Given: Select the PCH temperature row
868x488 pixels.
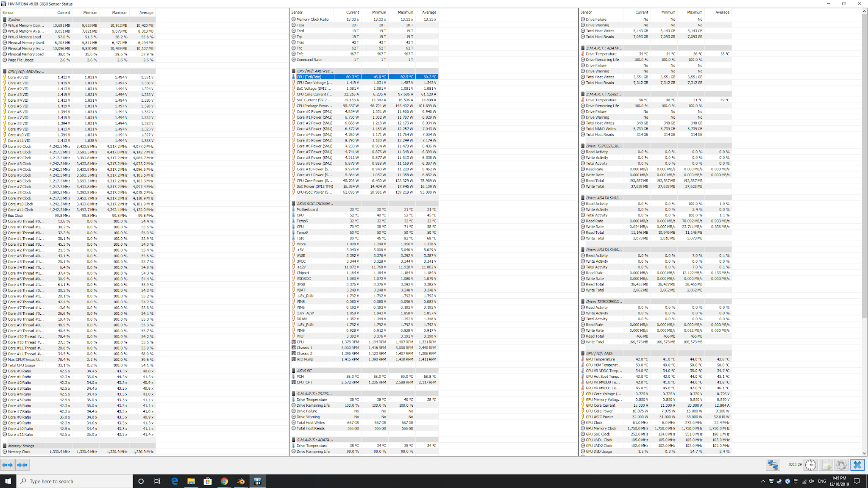Looking at the screenshot, I should click(364, 377).
